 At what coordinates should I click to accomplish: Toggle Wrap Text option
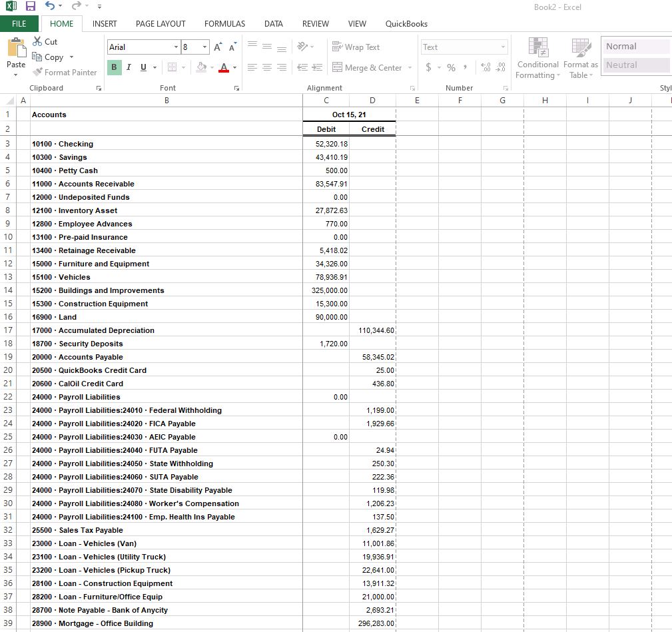tap(356, 47)
